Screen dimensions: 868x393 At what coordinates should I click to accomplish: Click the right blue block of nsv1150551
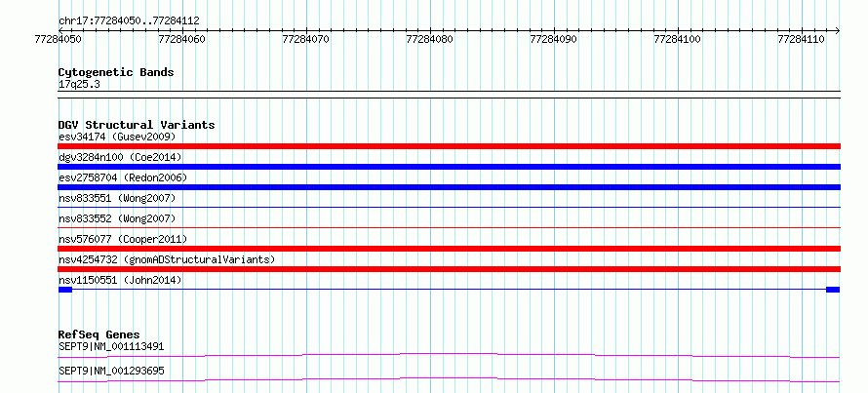(x=833, y=290)
